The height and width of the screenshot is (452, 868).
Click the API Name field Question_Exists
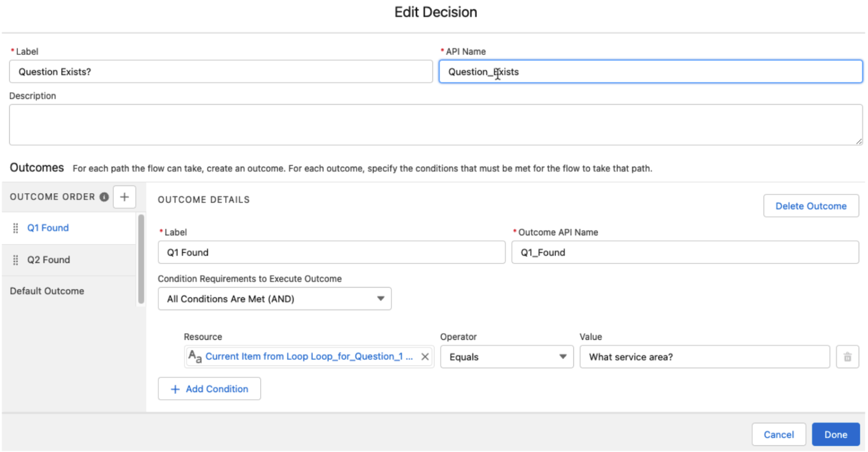coord(651,72)
